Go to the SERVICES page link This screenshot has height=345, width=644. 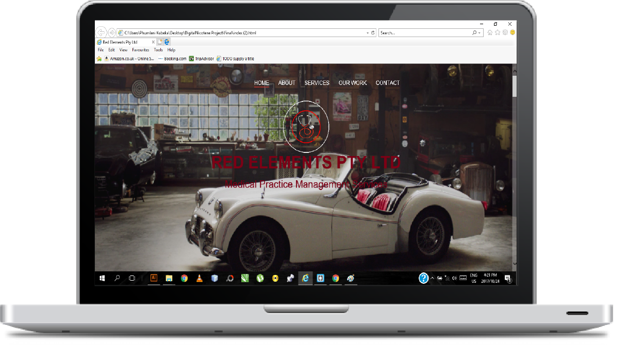tap(317, 83)
